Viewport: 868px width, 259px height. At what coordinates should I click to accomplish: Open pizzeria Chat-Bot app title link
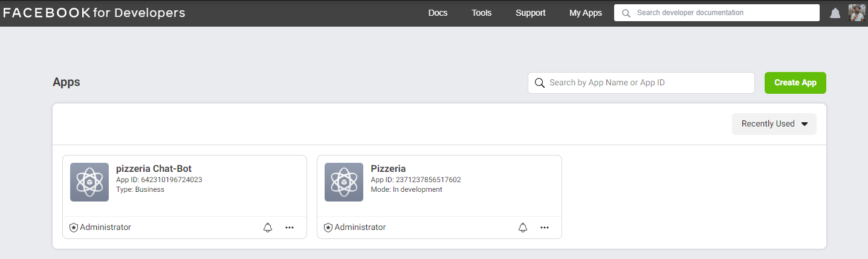click(x=154, y=168)
